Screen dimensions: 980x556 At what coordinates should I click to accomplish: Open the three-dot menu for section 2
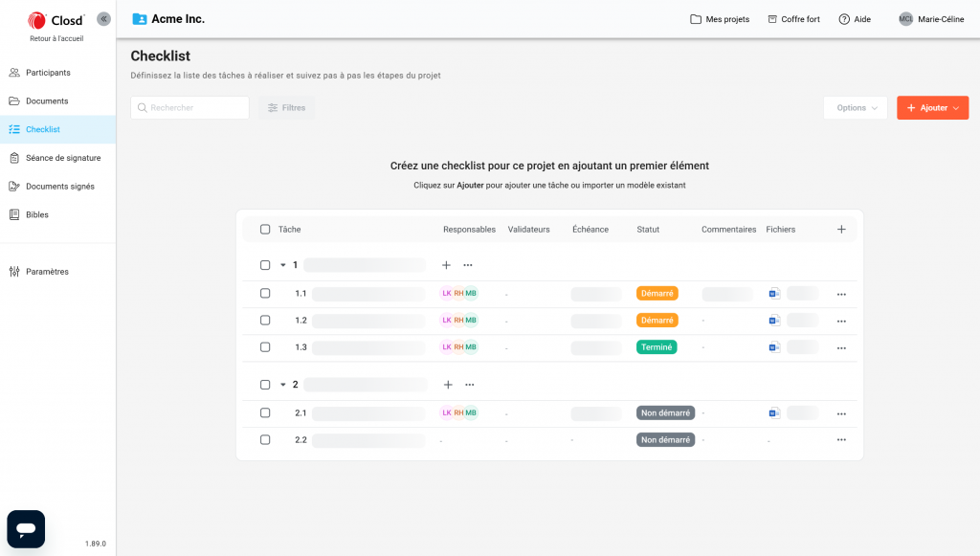469,385
